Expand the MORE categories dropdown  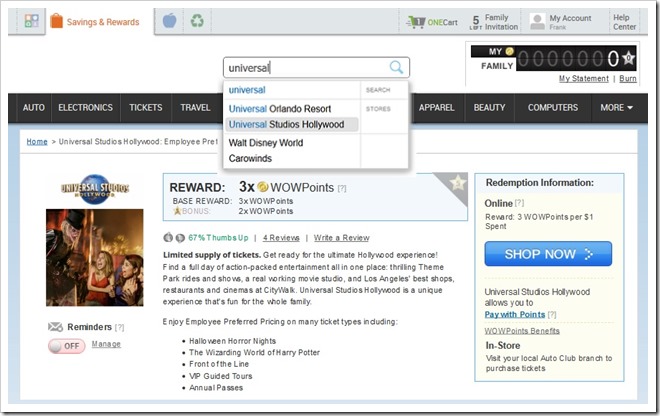(x=617, y=108)
